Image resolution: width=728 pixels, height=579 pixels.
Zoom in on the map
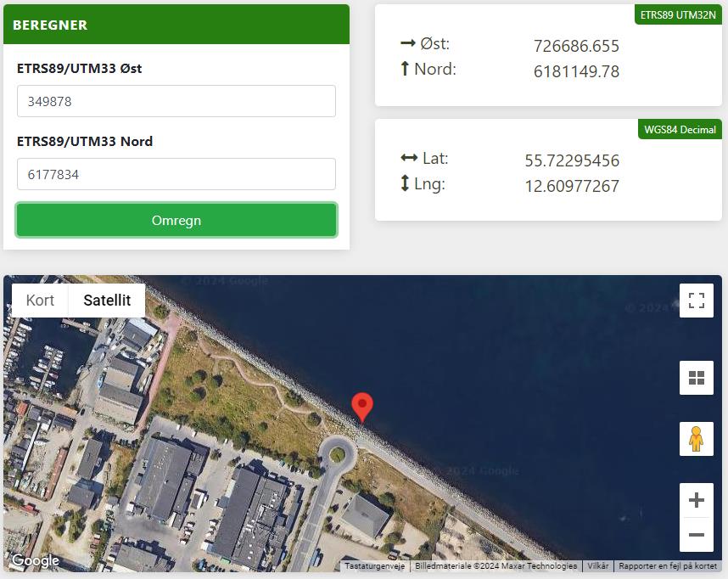pos(696,500)
